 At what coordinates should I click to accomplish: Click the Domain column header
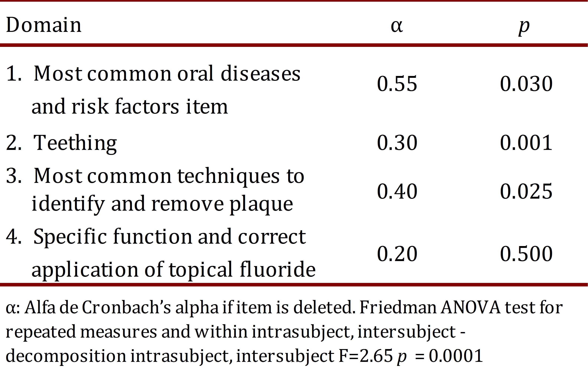coord(43,25)
